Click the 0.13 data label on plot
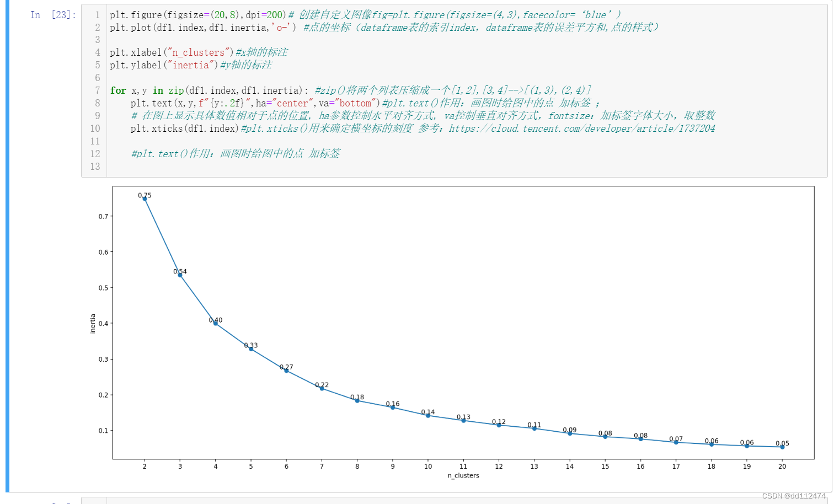The height and width of the screenshot is (504, 834). point(463,417)
